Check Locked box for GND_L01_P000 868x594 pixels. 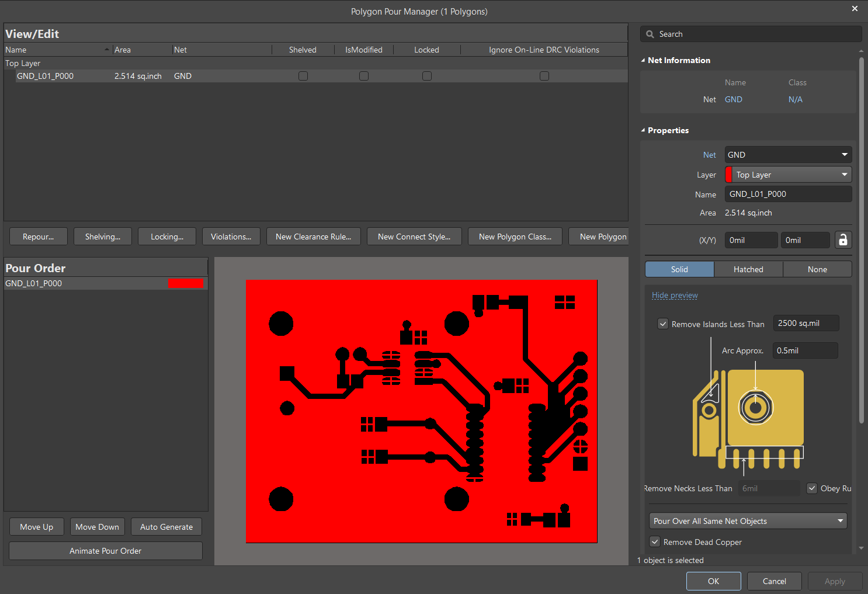pyautogui.click(x=427, y=76)
